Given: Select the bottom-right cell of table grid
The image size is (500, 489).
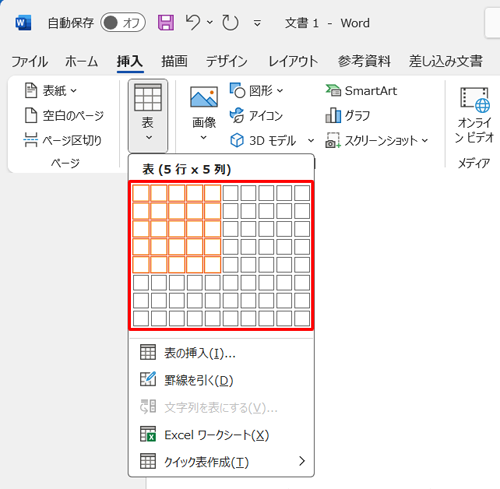Looking at the screenshot, I should 302,319.
